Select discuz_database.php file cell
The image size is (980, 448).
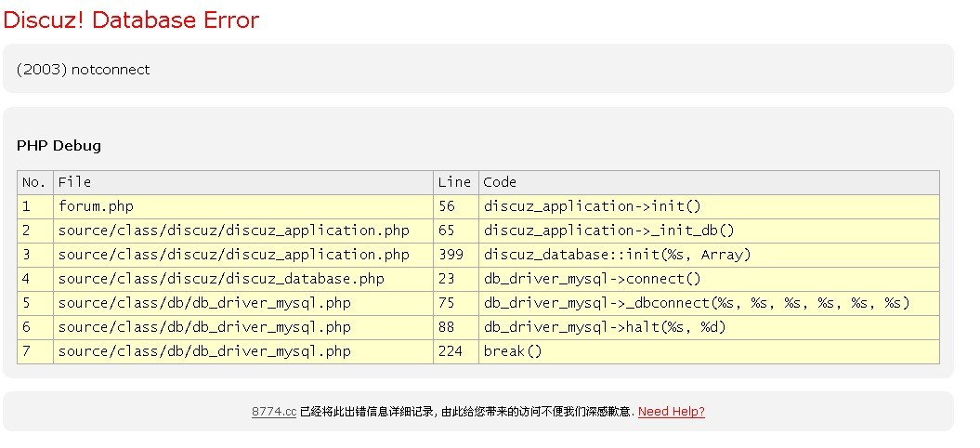[243, 279]
